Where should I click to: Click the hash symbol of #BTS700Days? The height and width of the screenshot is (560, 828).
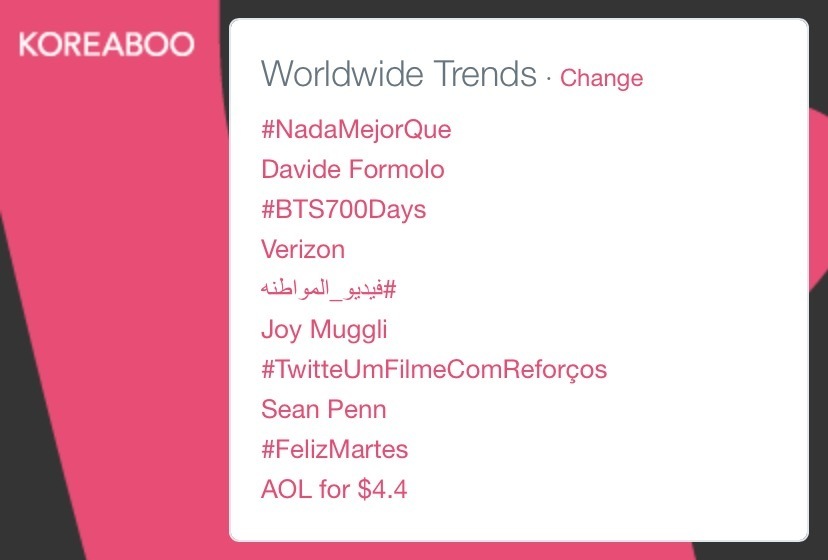(x=268, y=209)
